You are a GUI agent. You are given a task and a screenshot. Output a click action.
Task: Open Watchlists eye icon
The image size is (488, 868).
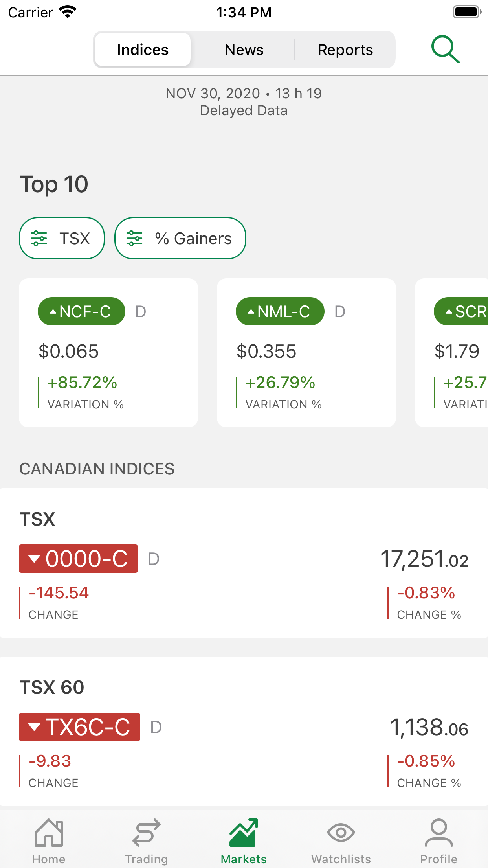coord(341,833)
